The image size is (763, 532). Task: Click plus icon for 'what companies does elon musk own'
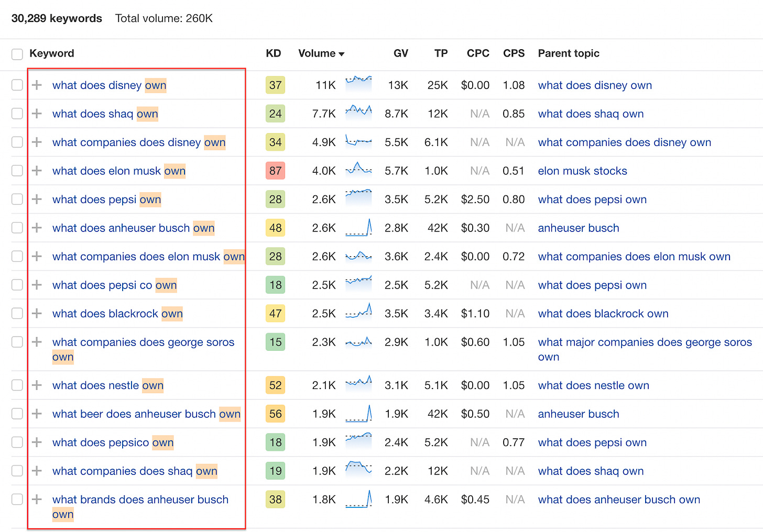pyautogui.click(x=37, y=256)
